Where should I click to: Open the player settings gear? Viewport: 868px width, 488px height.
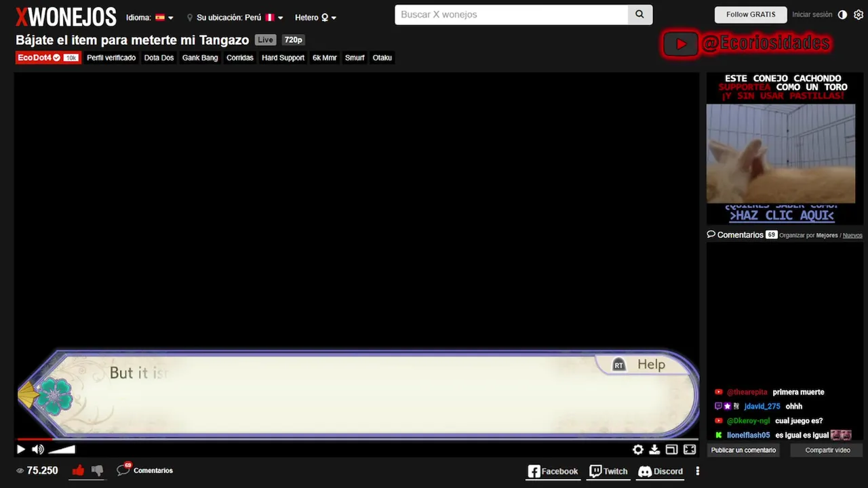coord(638,449)
